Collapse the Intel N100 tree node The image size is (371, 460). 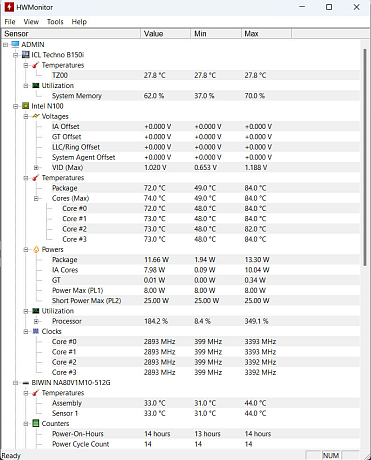[15, 106]
